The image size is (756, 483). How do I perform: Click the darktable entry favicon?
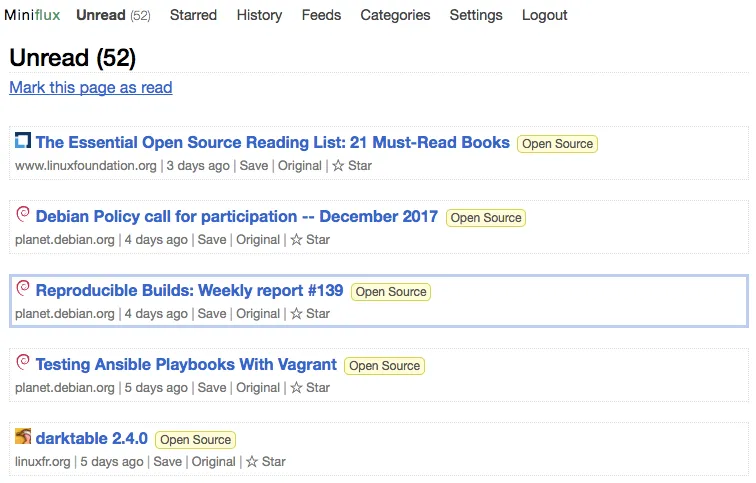point(23,437)
